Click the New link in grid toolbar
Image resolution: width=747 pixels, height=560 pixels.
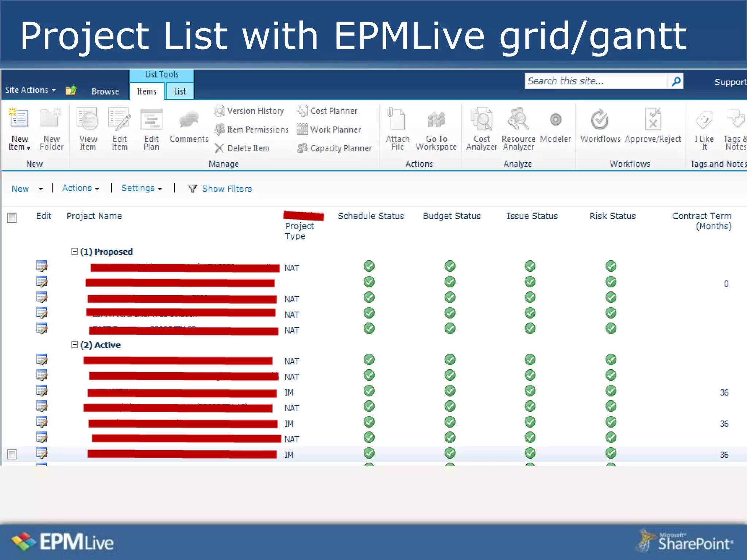tap(20, 188)
